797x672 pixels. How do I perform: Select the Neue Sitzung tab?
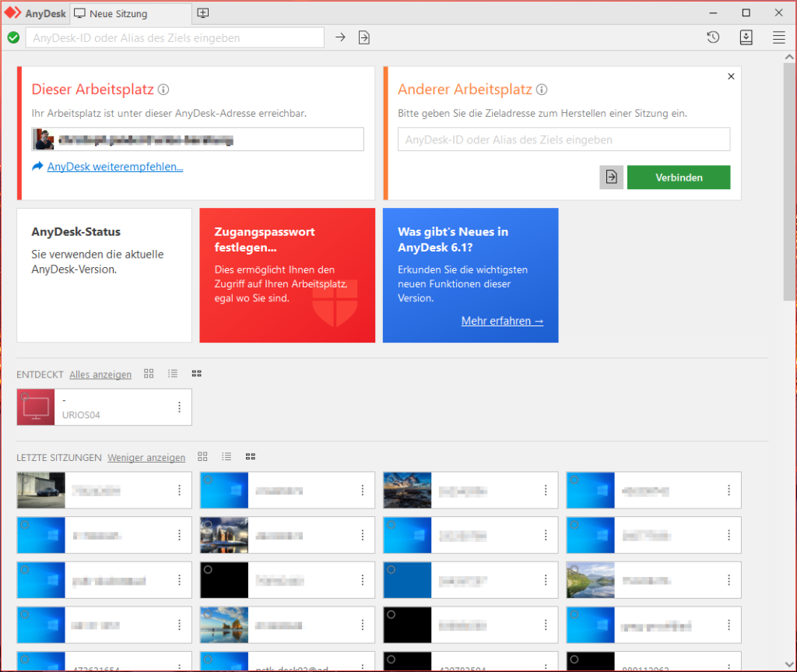pos(131,14)
